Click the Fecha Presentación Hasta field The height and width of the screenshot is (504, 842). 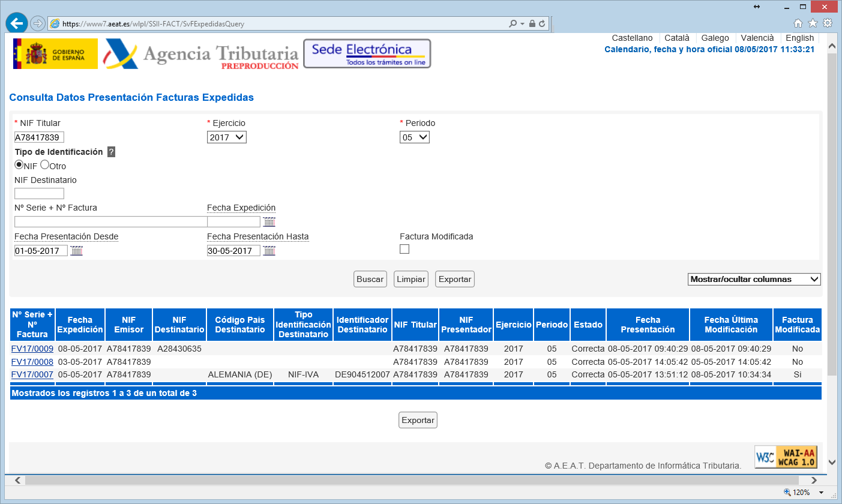(x=233, y=251)
